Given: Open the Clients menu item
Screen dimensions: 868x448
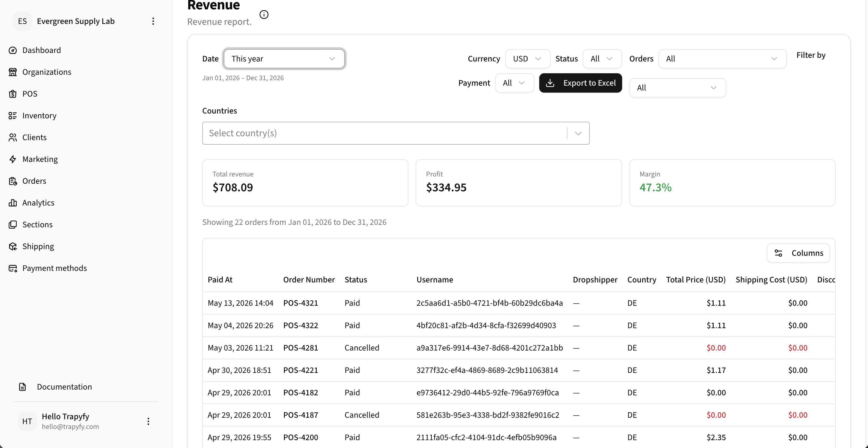Looking at the screenshot, I should [x=35, y=137].
